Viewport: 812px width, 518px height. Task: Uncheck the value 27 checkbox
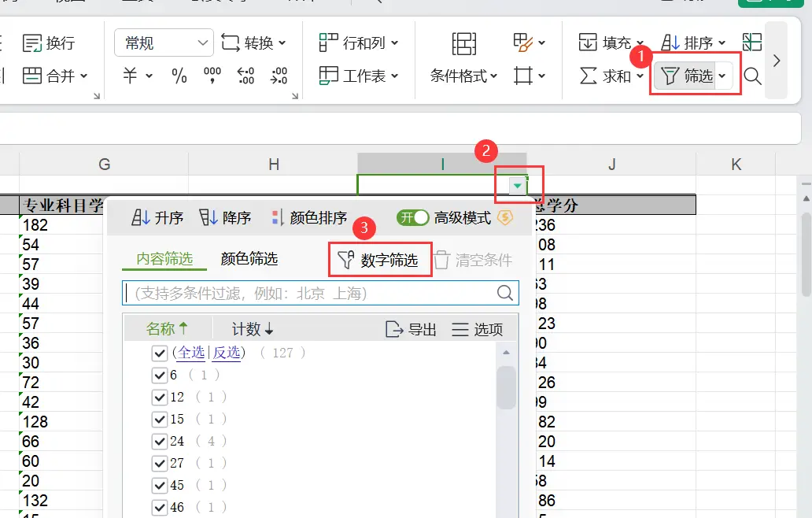[160, 463]
